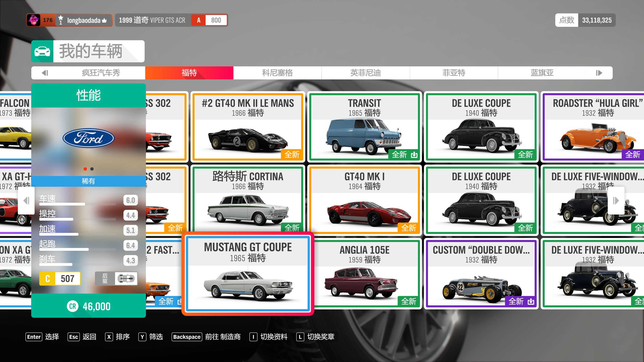Image resolution: width=644 pixels, height=362 pixels.
Task: Click the Y 筛选 filter button
Action: [150, 337]
